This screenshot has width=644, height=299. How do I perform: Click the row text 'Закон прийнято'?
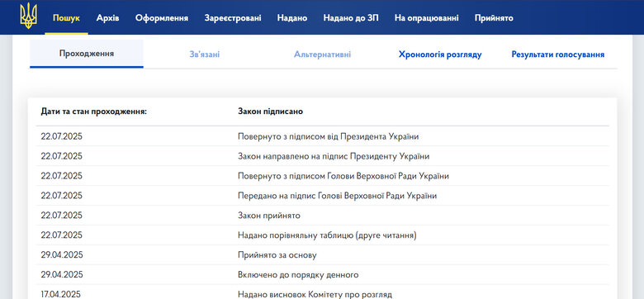pos(269,216)
